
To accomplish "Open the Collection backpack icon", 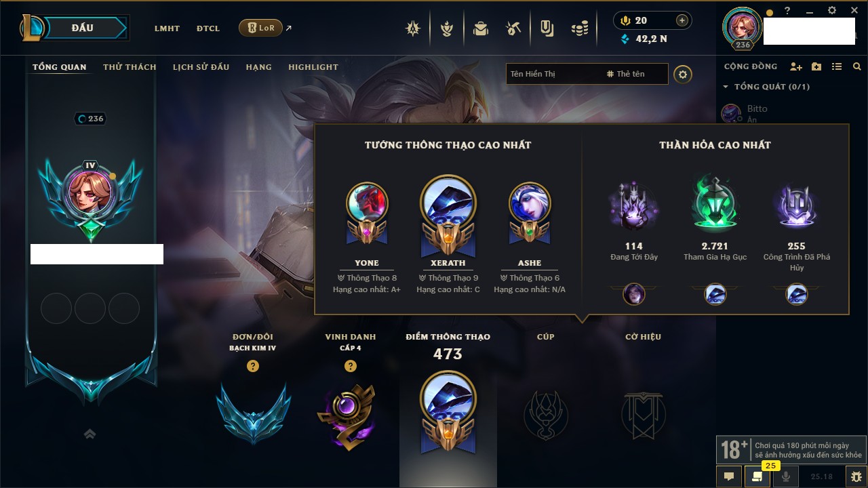I will 481,28.
